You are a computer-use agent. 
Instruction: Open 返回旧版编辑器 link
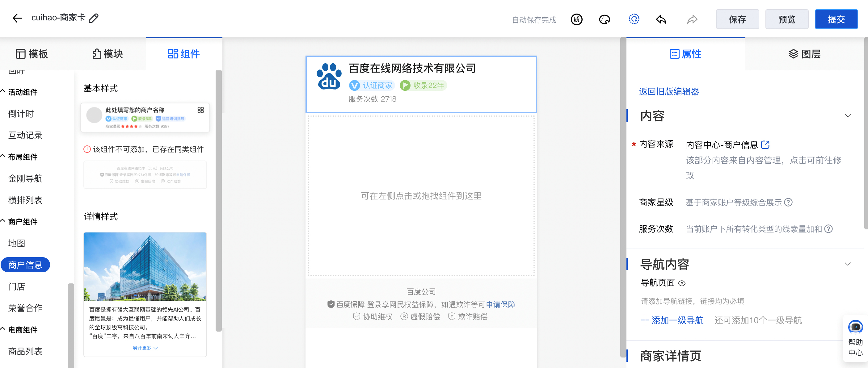click(x=669, y=92)
